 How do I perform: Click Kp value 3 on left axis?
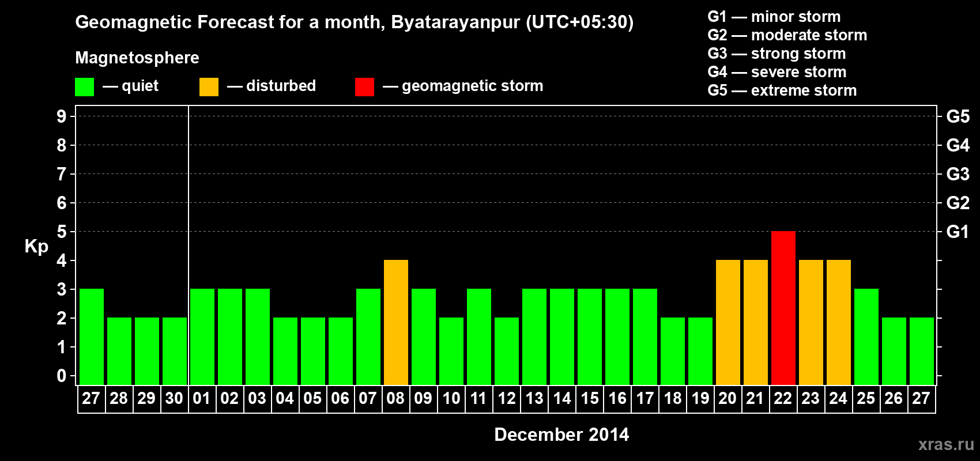[x=62, y=289]
